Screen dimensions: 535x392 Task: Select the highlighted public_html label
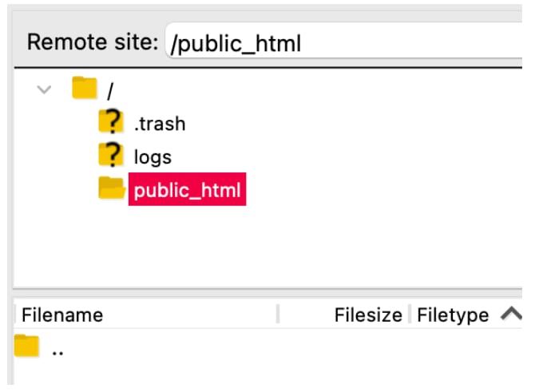tap(187, 190)
